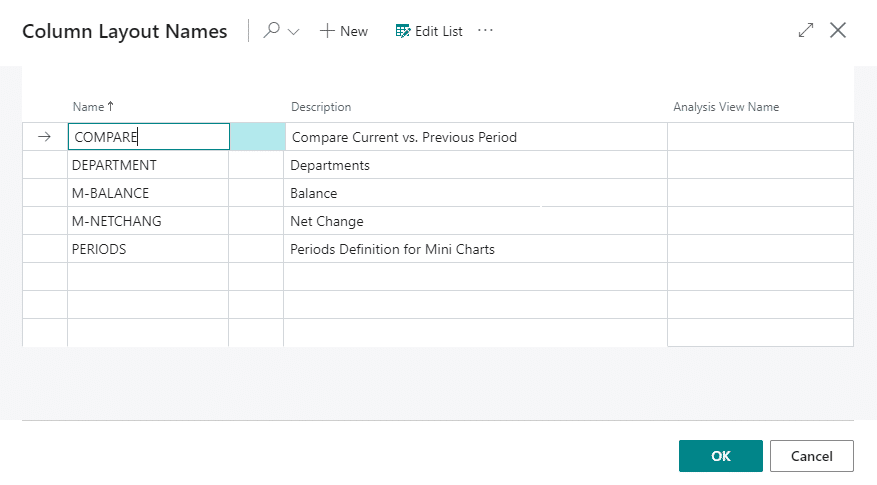The image size is (877, 485).
Task: Open the search magnifier icon
Action: tap(272, 30)
